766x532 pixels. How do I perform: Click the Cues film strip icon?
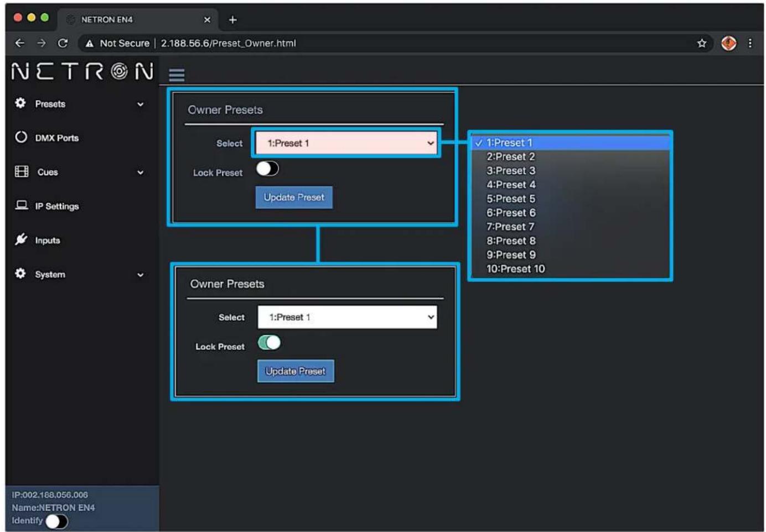tap(22, 171)
